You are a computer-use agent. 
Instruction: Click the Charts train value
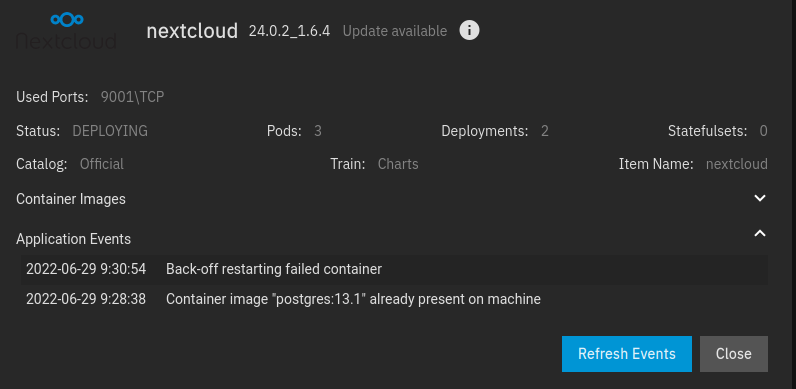pyautogui.click(x=398, y=164)
